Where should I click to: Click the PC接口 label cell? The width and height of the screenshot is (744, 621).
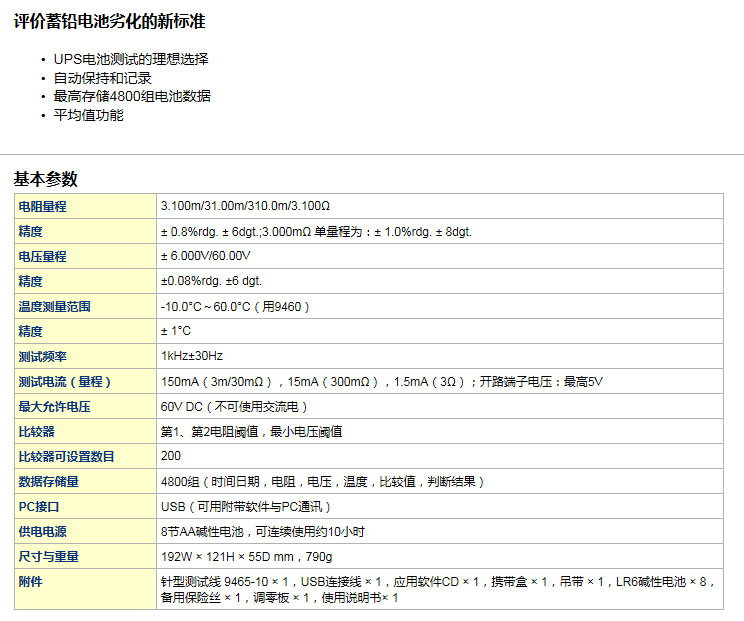(x=39, y=506)
